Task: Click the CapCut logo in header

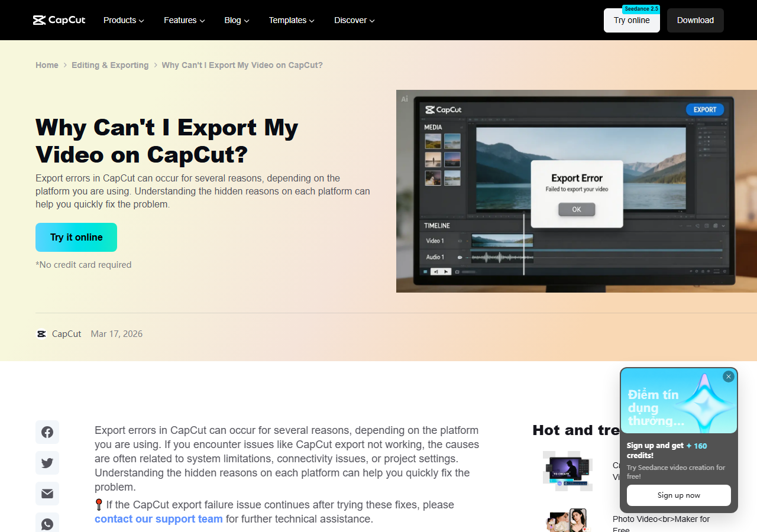Action: tap(59, 20)
